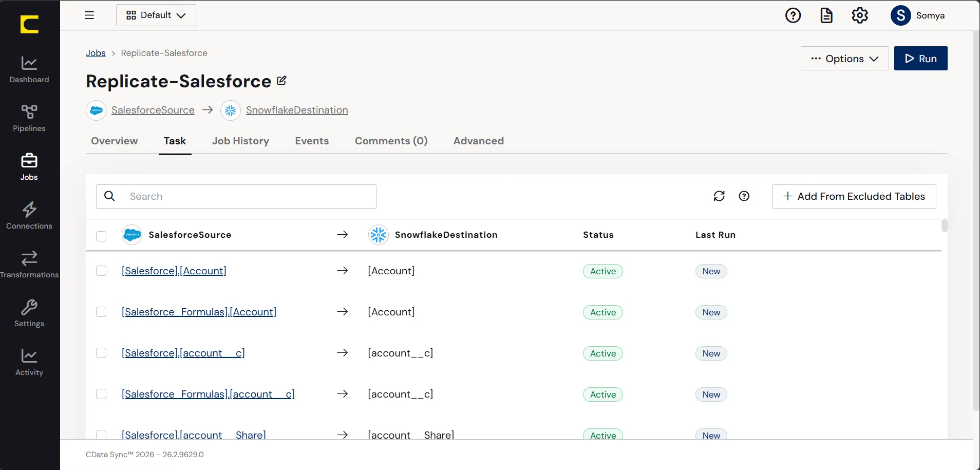
Task: Click New badge of [Salesforce].[Account] row
Action: coord(711,271)
